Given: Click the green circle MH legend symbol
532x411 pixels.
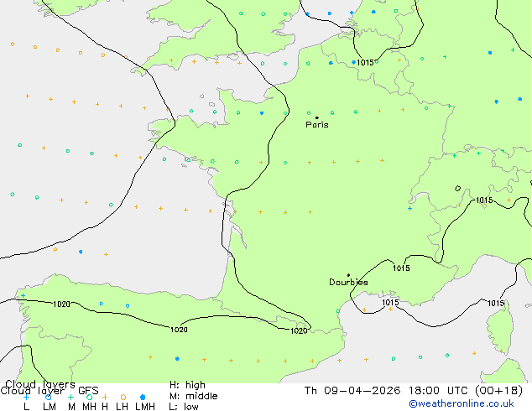Looking at the screenshot, I should [x=89, y=397].
